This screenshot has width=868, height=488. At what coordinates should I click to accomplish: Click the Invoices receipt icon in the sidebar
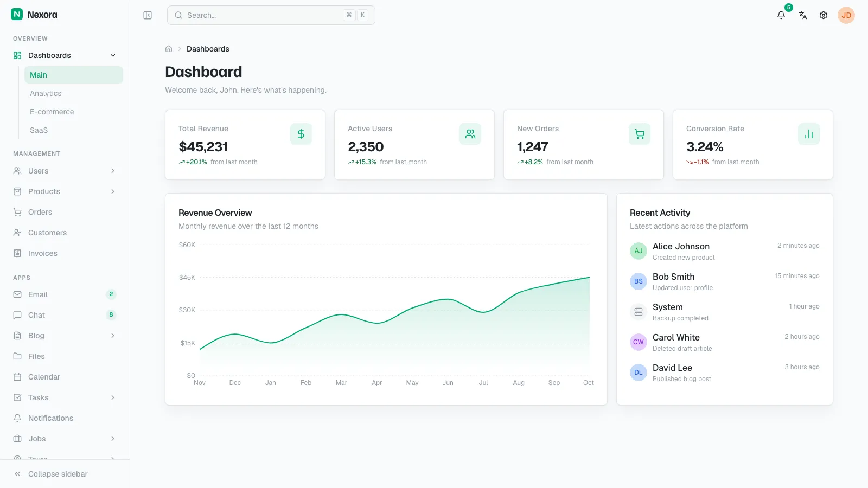17,253
